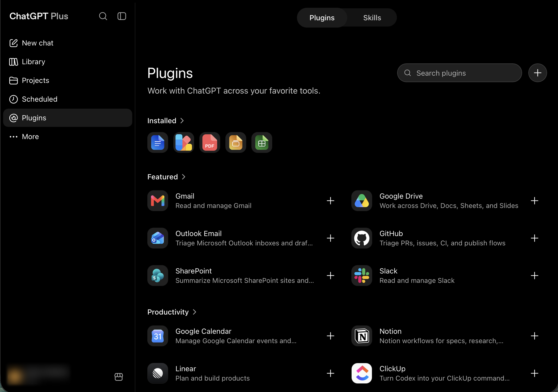This screenshot has height=392, width=558.
Task: Click the "ClickUp" plugin title
Action: point(392,369)
